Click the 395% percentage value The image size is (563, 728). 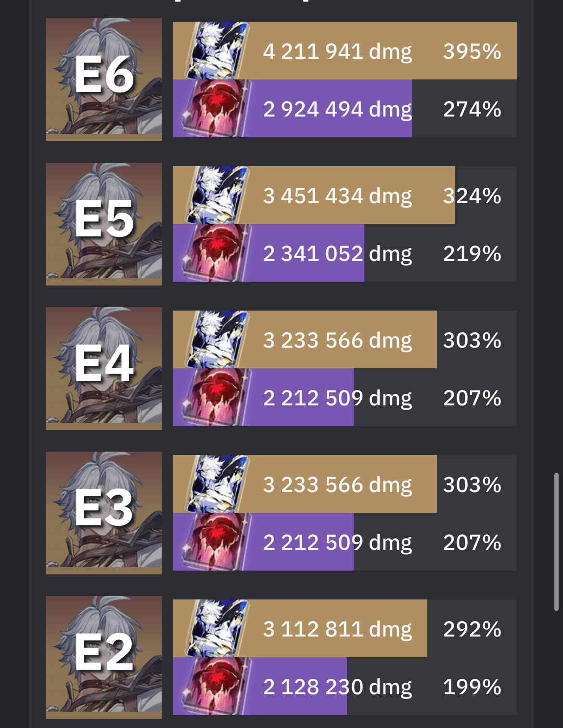(x=472, y=51)
